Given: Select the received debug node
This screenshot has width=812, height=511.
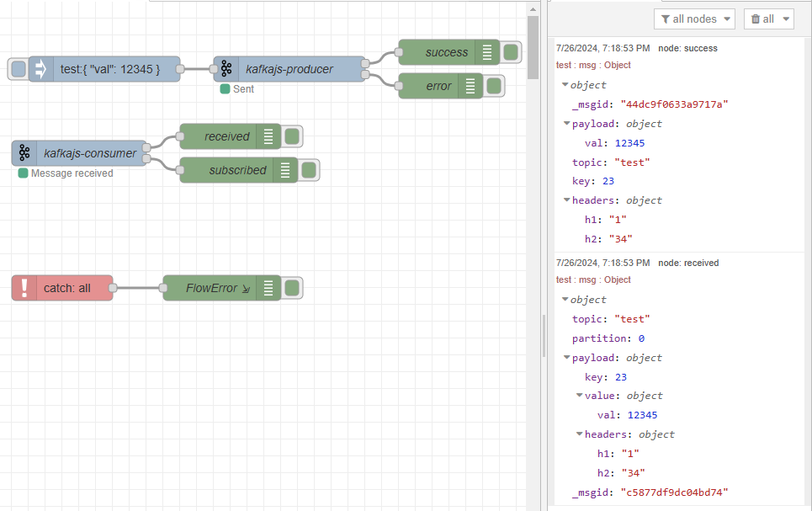Looking at the screenshot, I should point(231,136).
